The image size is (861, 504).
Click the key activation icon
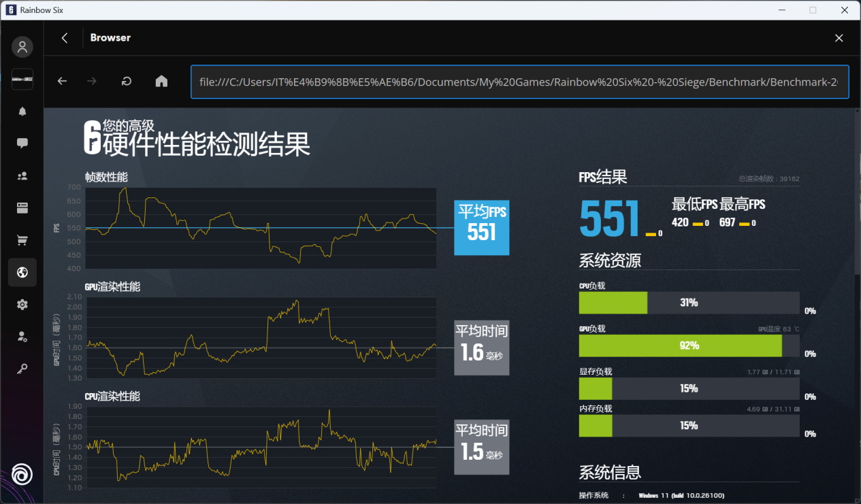tap(22, 369)
